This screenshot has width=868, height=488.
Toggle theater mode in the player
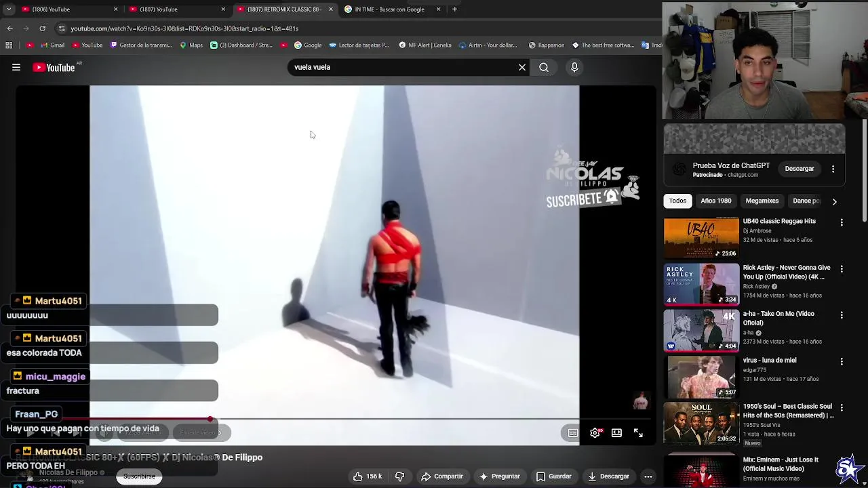(x=616, y=433)
